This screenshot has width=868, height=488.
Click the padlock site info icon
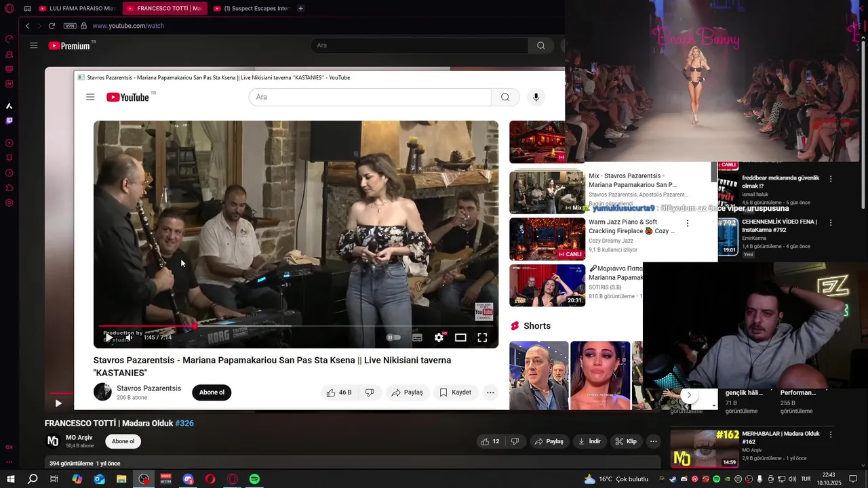[x=84, y=26]
